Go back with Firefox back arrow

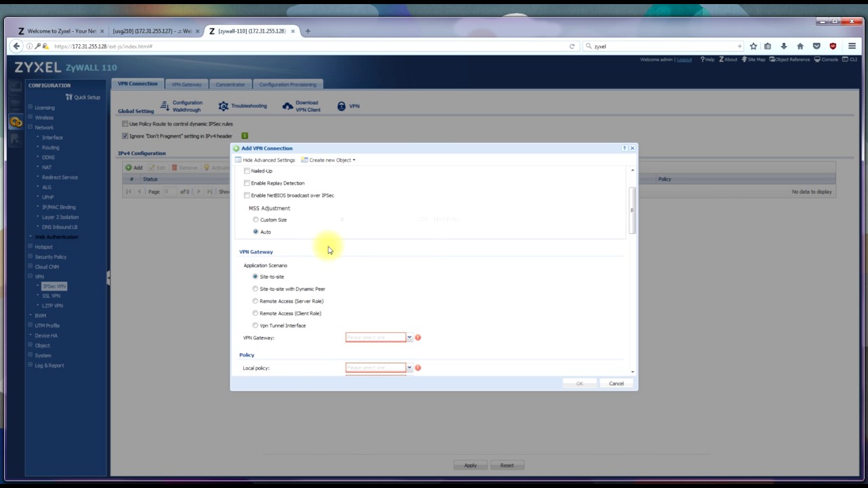coord(16,46)
